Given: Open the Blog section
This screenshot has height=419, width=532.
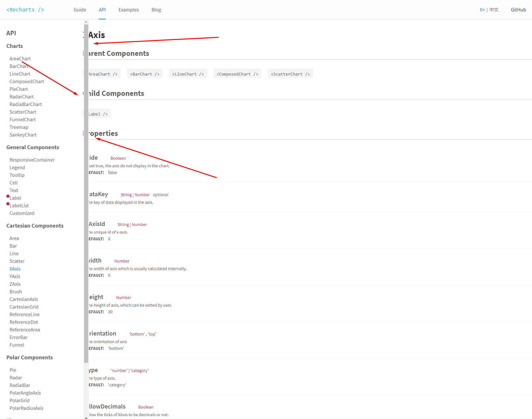Looking at the screenshot, I should click(x=156, y=10).
